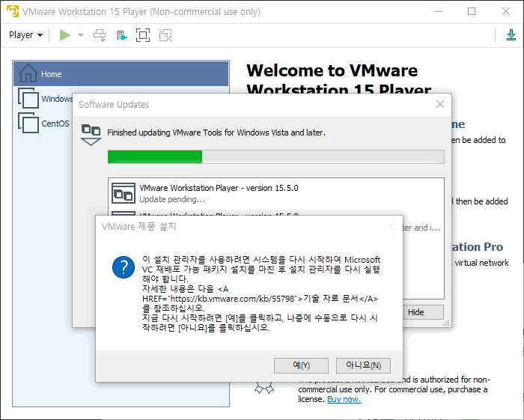Image resolution: width=524 pixels, height=420 pixels.
Task: Close the Software Updates dialog
Action: click(440, 104)
